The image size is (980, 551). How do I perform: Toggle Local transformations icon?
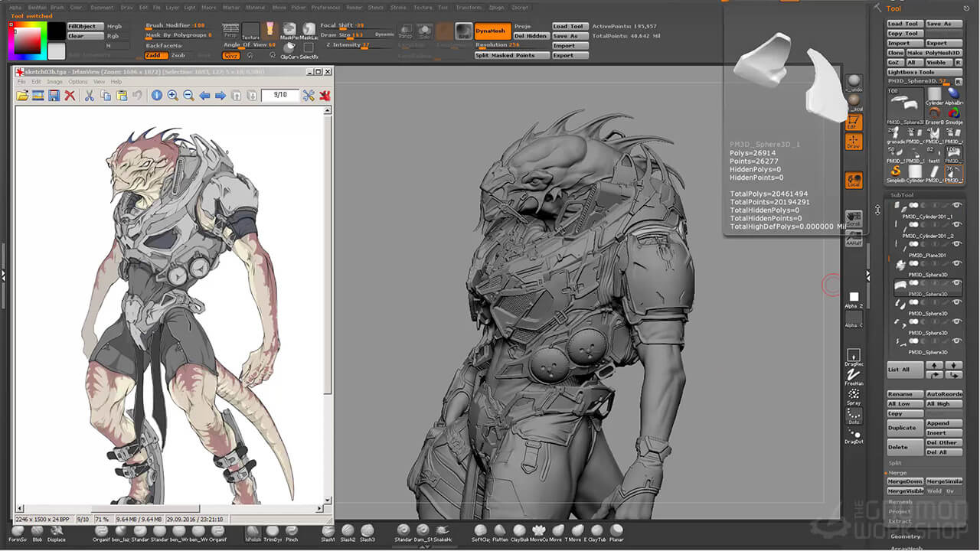coord(854,181)
